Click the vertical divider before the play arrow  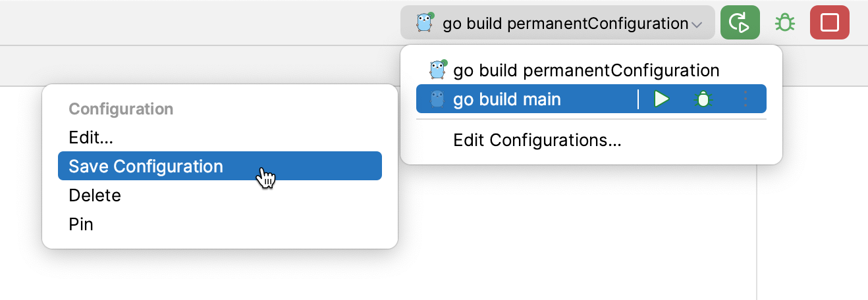[x=638, y=99]
